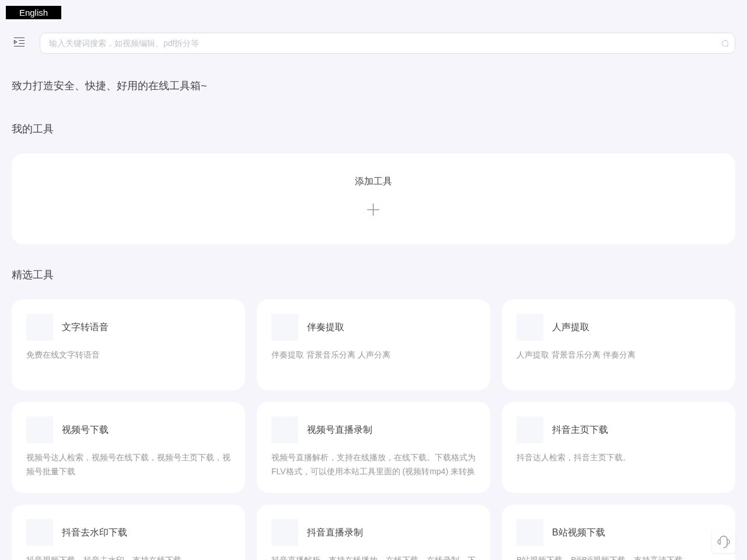Click description 抖音达人检索，抖音主页下载。
Screen dimensions: 747x560
tap(573, 457)
